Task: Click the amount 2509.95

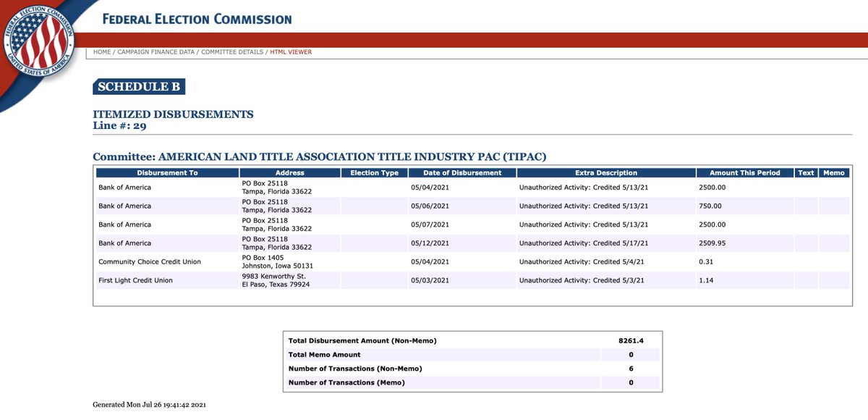Action: [x=712, y=243]
